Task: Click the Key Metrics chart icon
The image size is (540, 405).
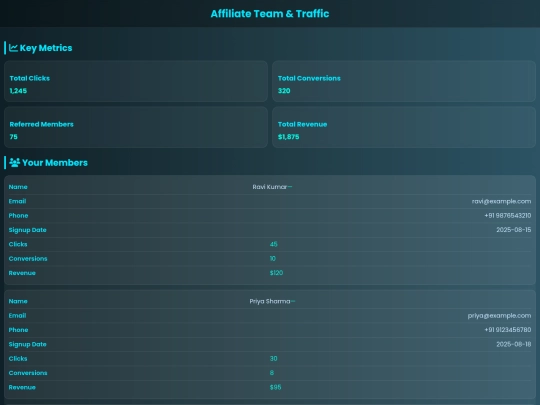Action: point(13,48)
